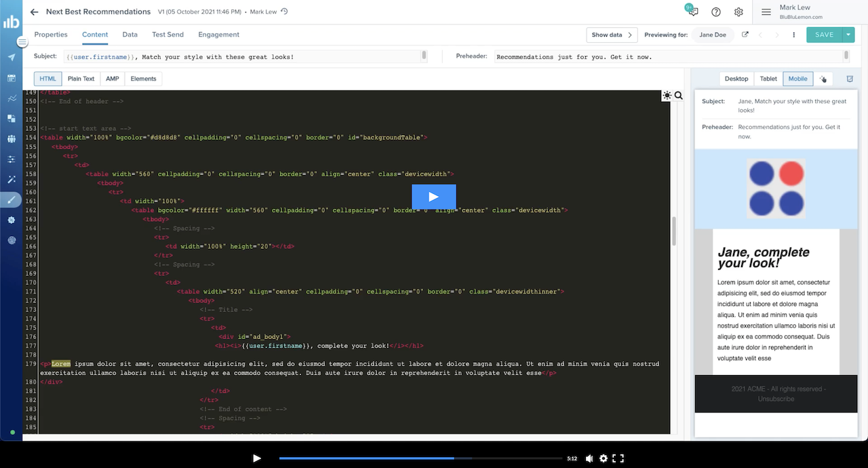Click into the Preheader input field
Image resolution: width=868 pixels, height=468 pixels.
pyautogui.click(x=671, y=56)
